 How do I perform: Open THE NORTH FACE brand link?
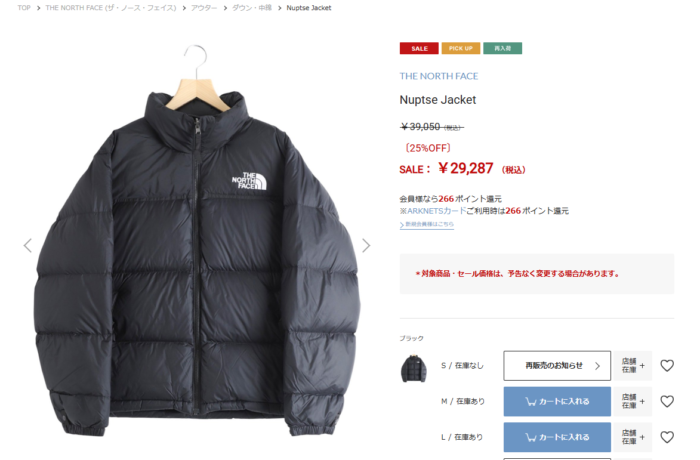click(x=439, y=76)
